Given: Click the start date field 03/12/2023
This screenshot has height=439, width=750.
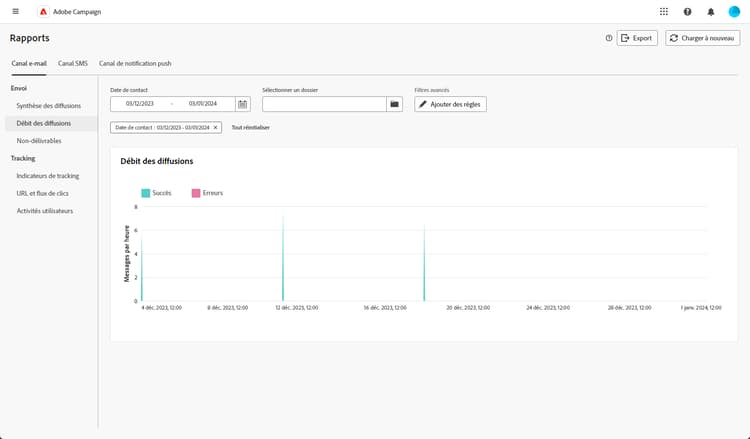Looking at the screenshot, I should (140, 104).
